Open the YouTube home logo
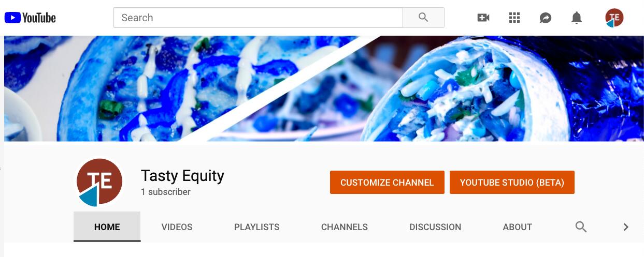Screen dimensions: 644x257 [x=30, y=18]
